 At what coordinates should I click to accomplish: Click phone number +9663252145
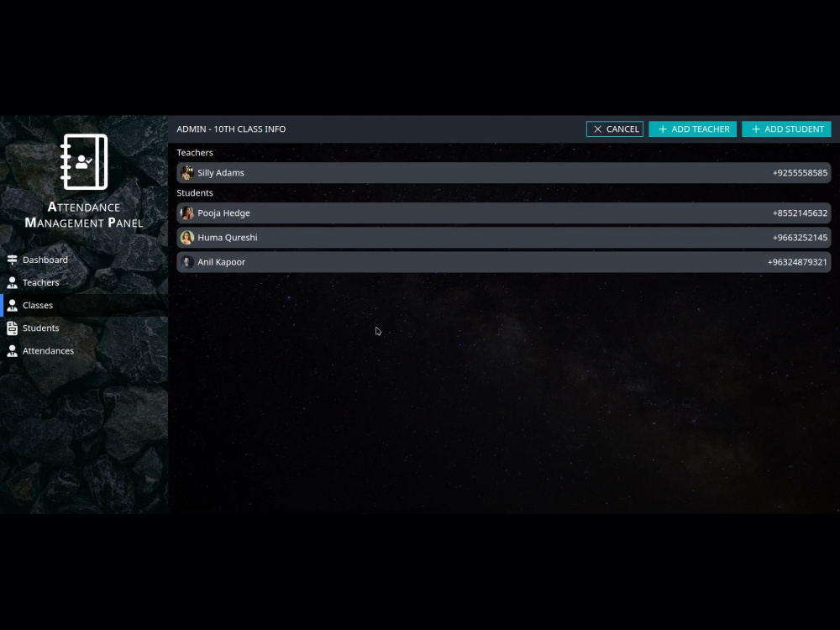800,238
